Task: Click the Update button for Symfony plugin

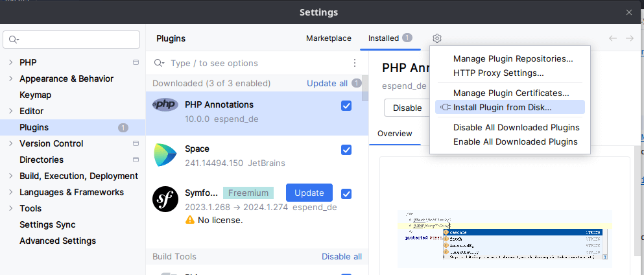Action: 309,193
